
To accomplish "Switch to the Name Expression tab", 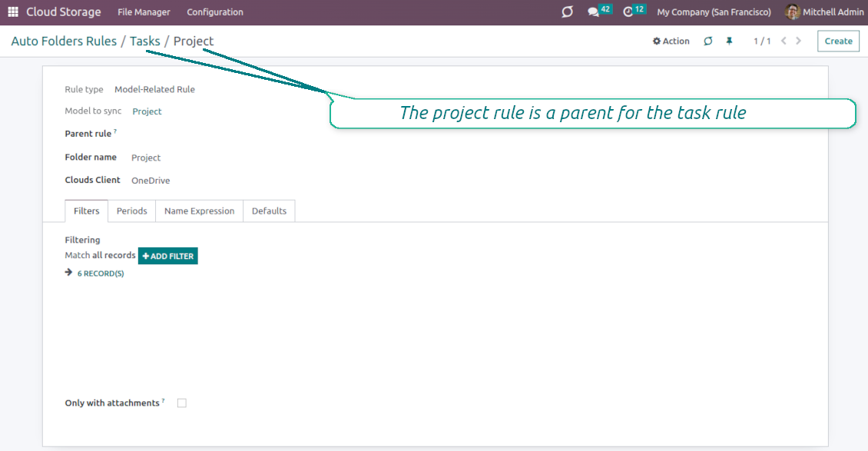I will click(199, 211).
